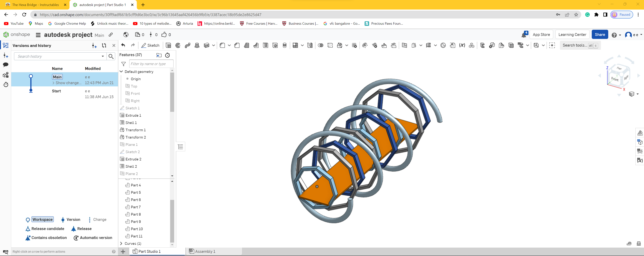Select the Shell tool
This screenshot has height=256, width=644.
(x=265, y=45)
